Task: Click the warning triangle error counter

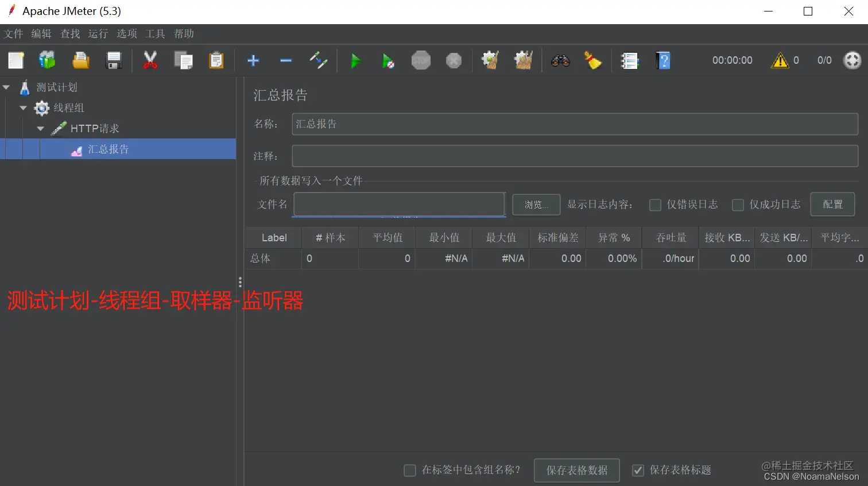Action: (781, 60)
